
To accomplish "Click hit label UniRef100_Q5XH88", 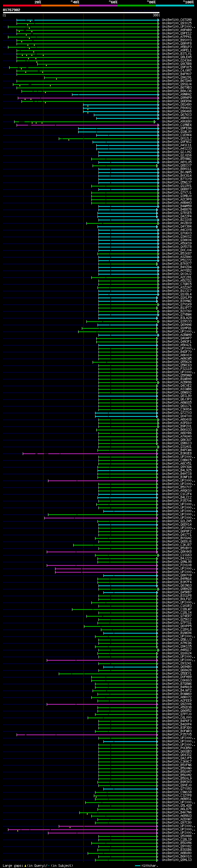I will (x=177, y=836).
